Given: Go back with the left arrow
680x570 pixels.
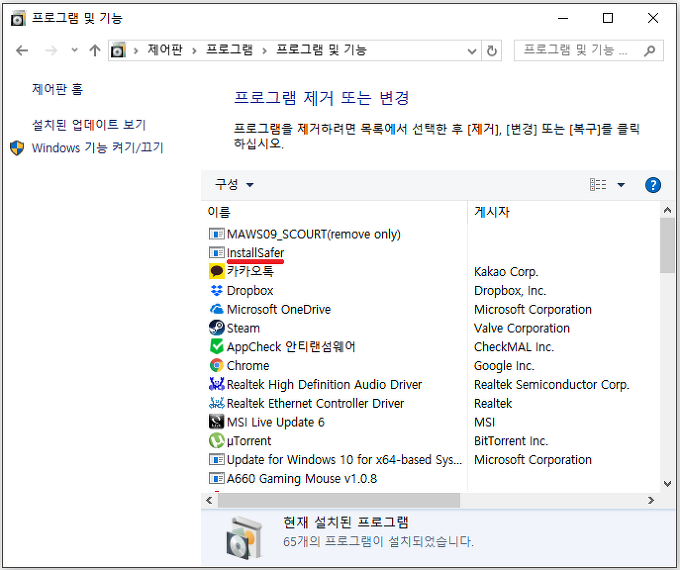Looking at the screenshot, I should pos(22,51).
